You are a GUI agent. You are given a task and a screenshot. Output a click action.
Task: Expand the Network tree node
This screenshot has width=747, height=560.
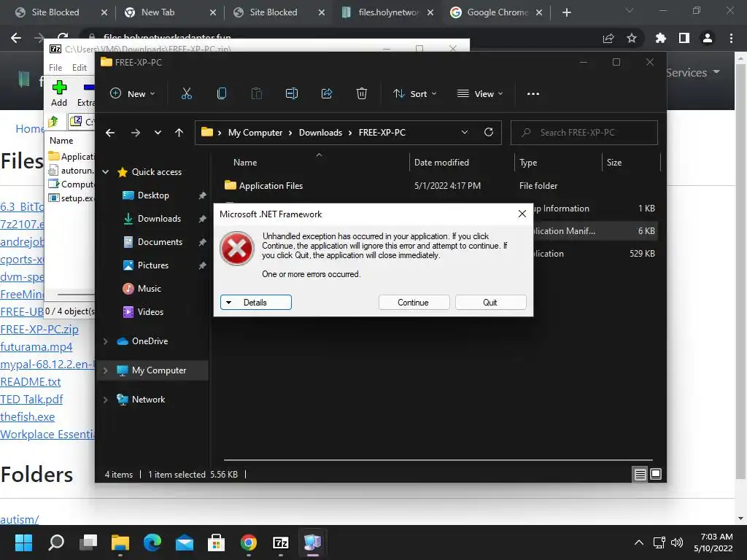[106, 400]
